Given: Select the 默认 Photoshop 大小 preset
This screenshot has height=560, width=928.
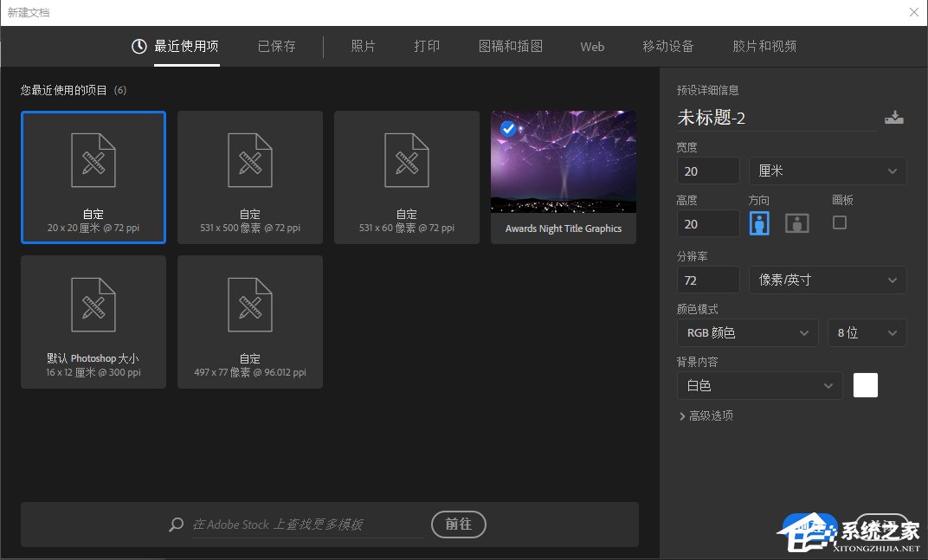Looking at the screenshot, I should [93, 321].
